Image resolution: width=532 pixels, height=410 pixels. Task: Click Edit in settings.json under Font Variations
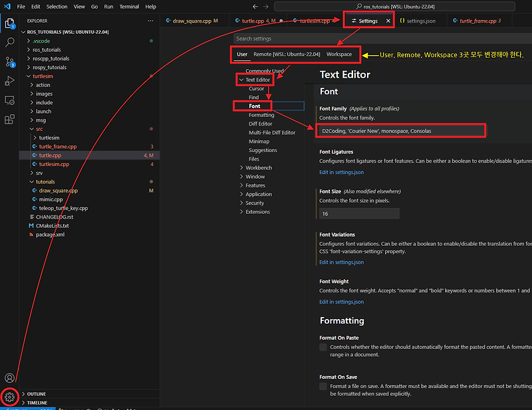pyautogui.click(x=341, y=262)
